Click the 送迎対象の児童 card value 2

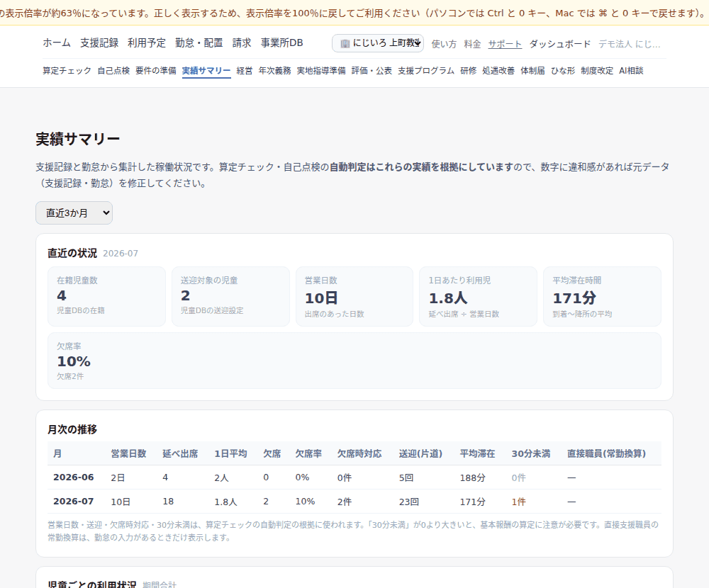[185, 295]
